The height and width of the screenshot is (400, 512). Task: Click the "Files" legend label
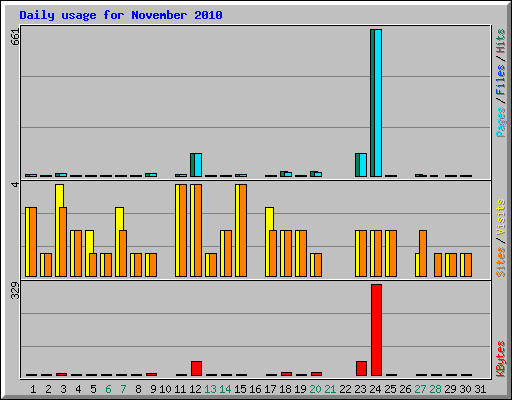[x=501, y=79]
